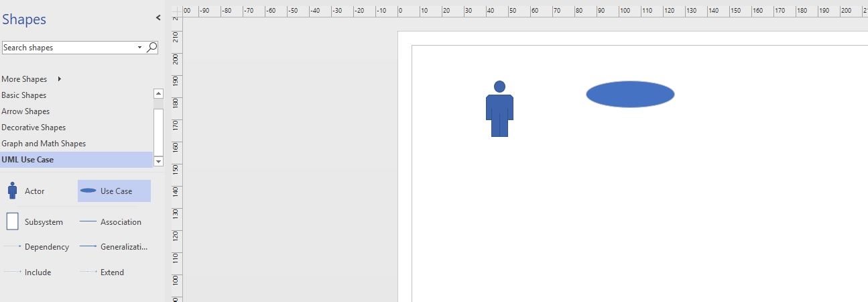
Task: Choose the Subsystem rectangle stencil
Action: click(12, 221)
